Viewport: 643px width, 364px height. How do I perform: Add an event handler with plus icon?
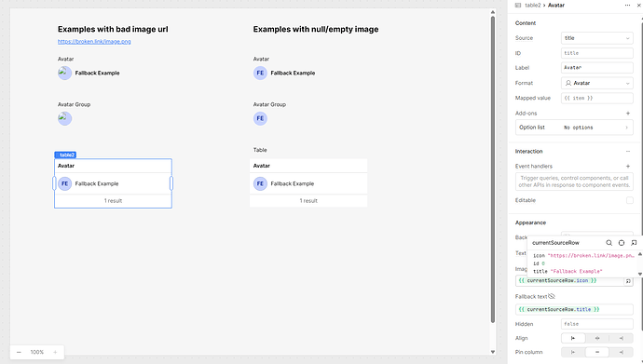[x=628, y=167]
